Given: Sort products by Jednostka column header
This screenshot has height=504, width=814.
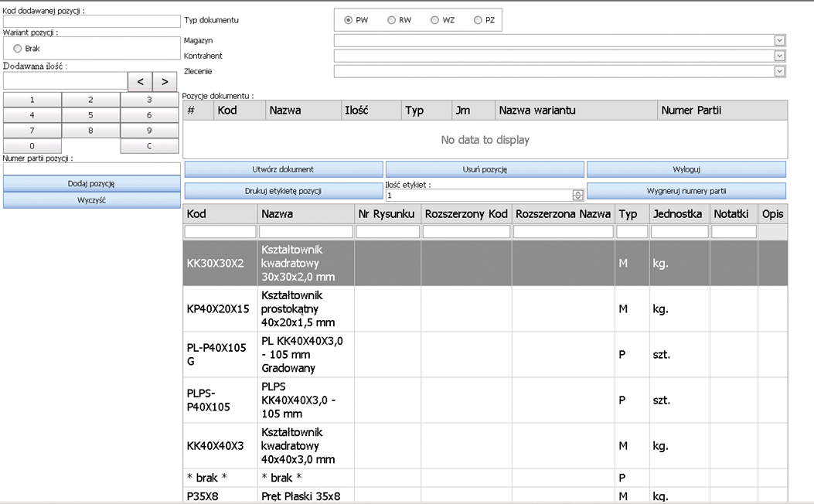Looking at the screenshot, I should point(679,214).
